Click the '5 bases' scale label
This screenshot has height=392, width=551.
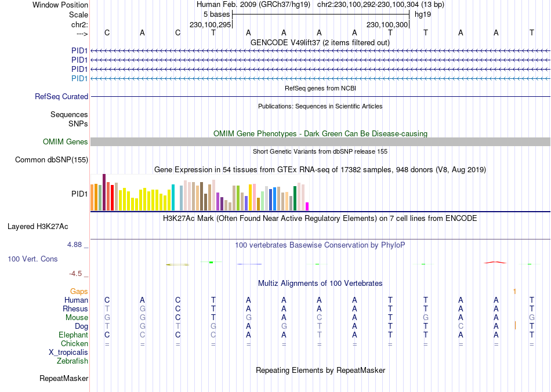(x=216, y=14)
